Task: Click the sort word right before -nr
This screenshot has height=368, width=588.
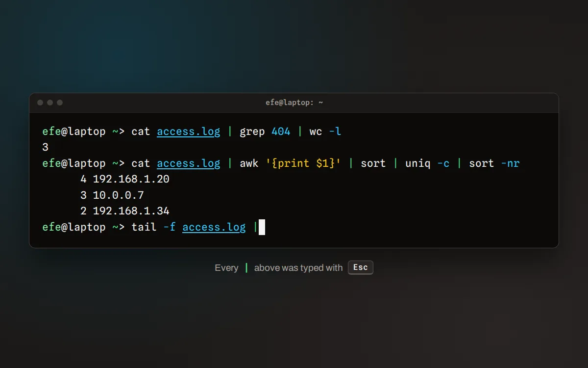Action: tap(482, 163)
